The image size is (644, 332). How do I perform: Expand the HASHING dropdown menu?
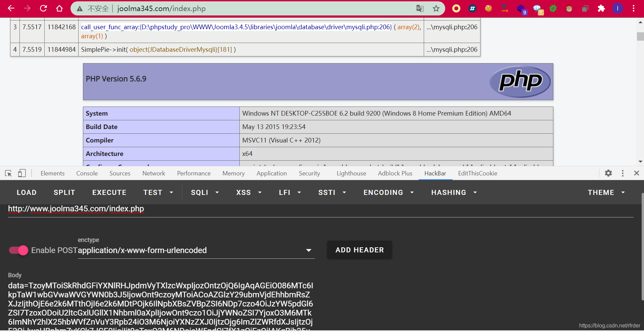[x=454, y=193]
